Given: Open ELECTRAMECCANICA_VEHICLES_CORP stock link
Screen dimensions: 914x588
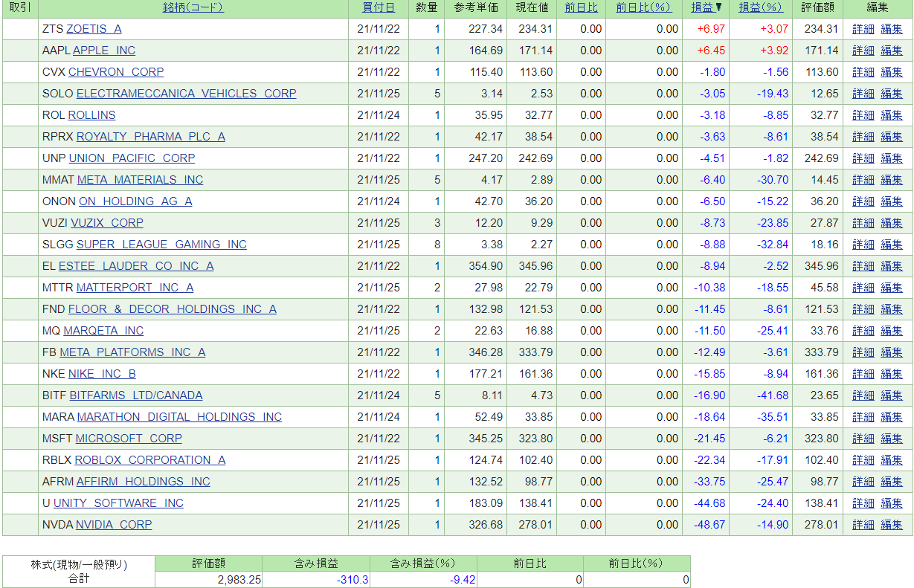Looking at the screenshot, I should 187,94.
